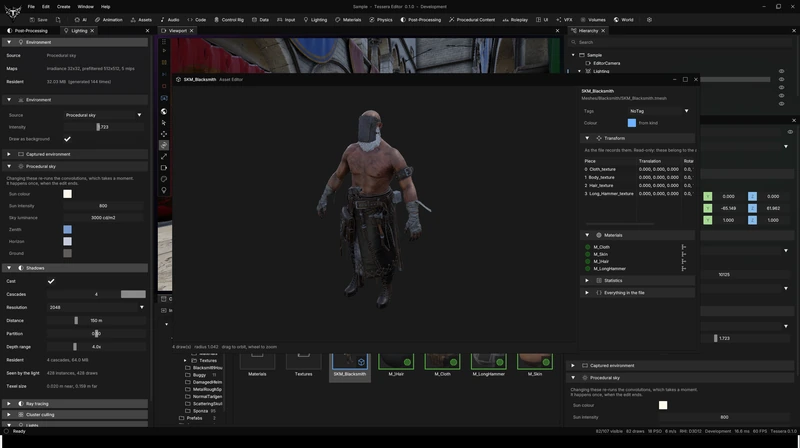Open the VFX toolbar item
This screenshot has height=448, width=800.
click(564, 20)
